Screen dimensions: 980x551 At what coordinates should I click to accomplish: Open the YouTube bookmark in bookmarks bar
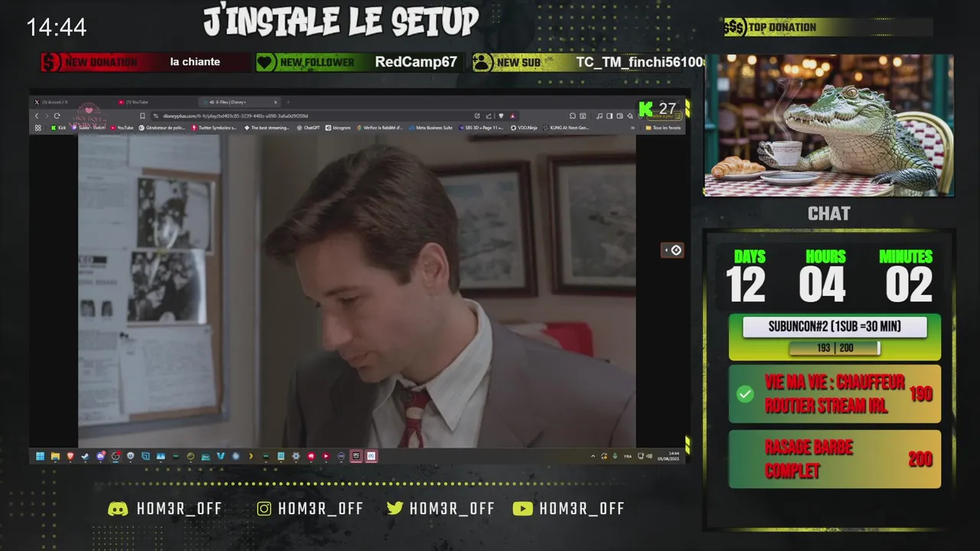tap(122, 128)
